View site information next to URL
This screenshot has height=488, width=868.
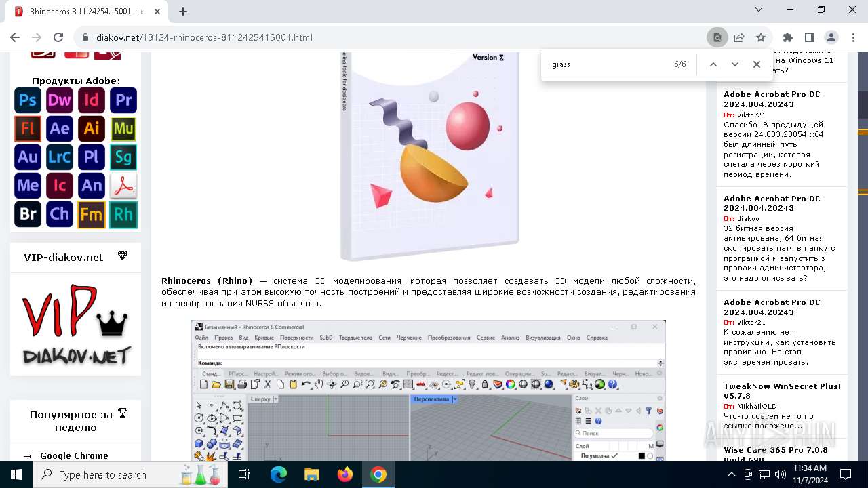tap(85, 37)
